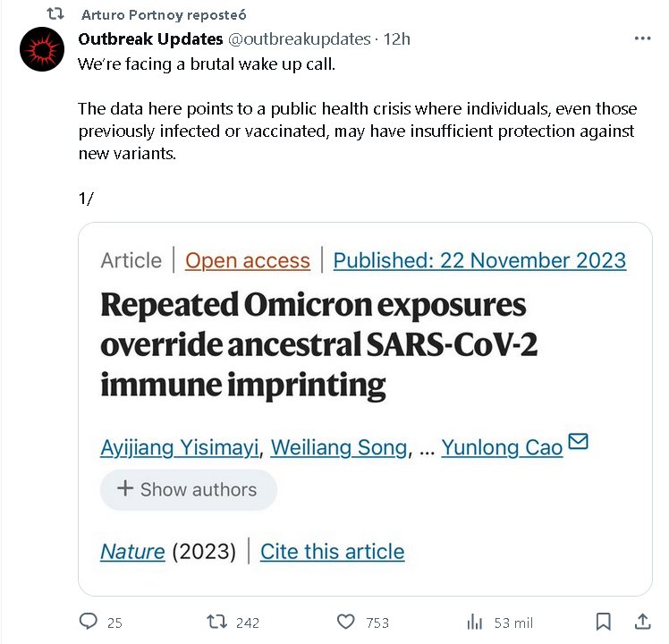Click the email envelope icon beside Yunlong Cao
Screen dimensions: 669x644
pyautogui.click(x=578, y=442)
